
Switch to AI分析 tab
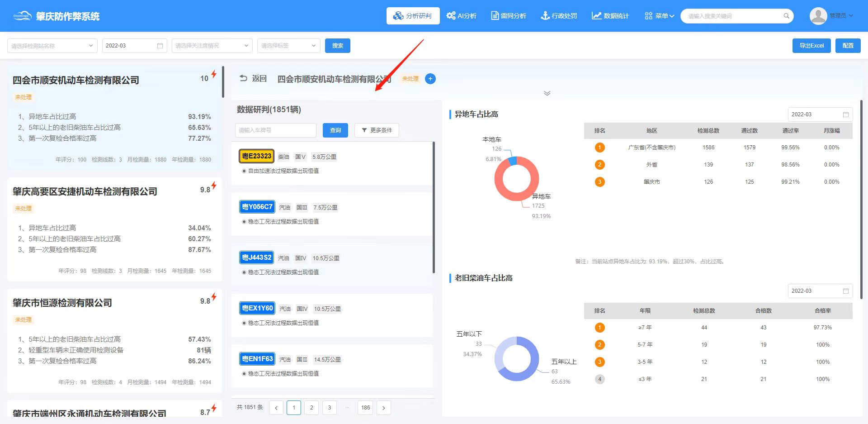click(x=462, y=16)
